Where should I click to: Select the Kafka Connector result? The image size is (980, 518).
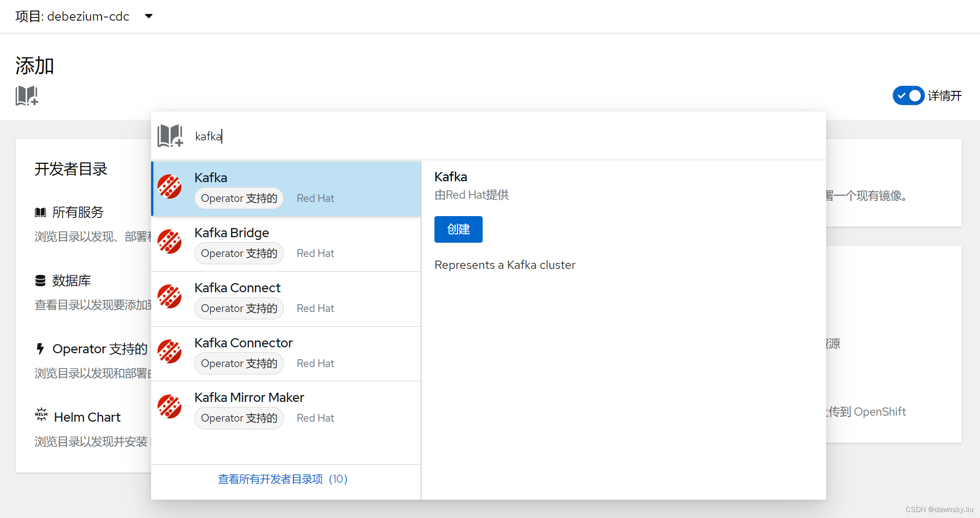tap(287, 354)
